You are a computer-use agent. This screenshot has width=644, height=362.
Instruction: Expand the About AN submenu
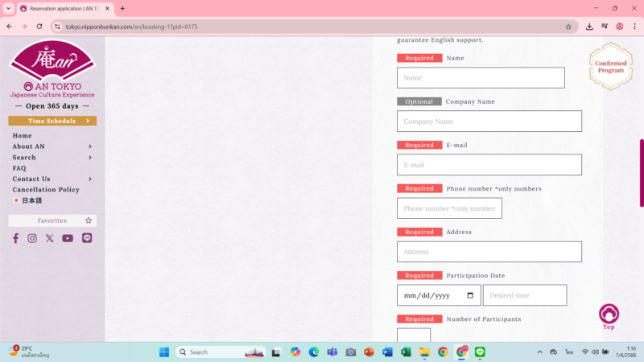click(89, 146)
